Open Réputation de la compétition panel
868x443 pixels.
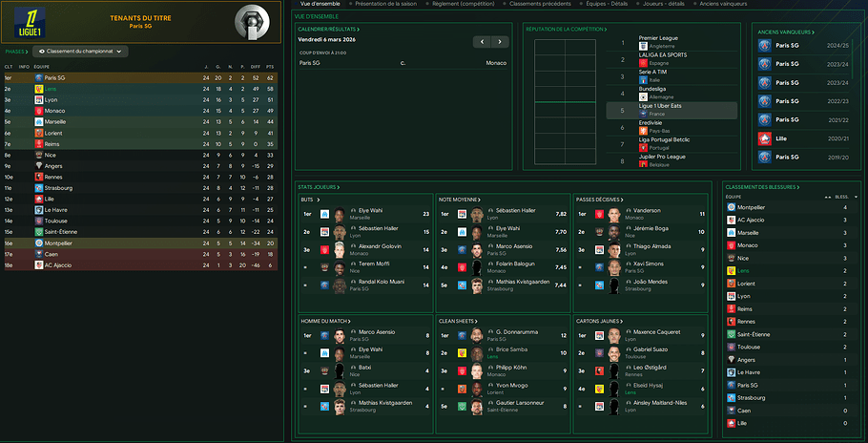tap(567, 30)
